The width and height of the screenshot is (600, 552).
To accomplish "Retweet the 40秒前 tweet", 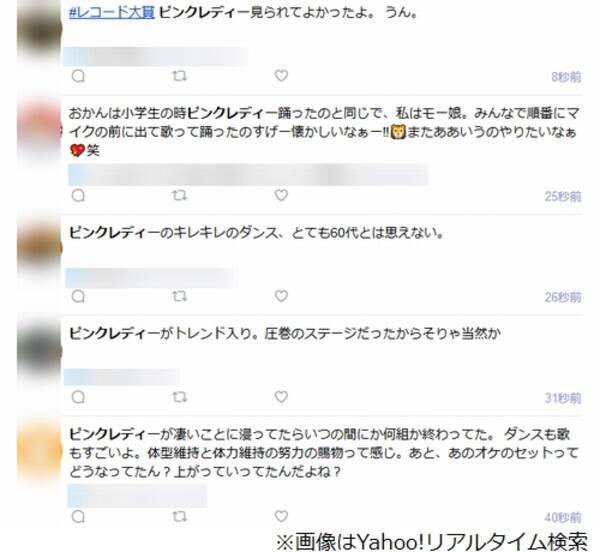I will (x=179, y=516).
